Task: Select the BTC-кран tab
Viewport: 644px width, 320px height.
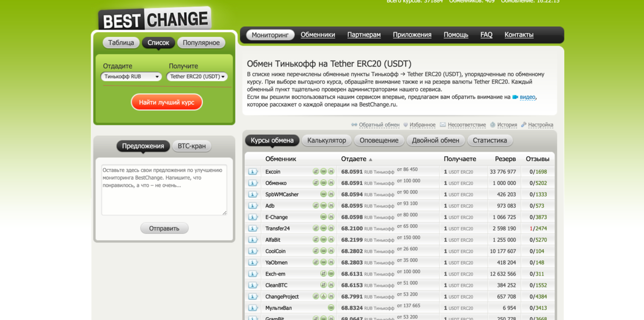Action: coord(192,146)
